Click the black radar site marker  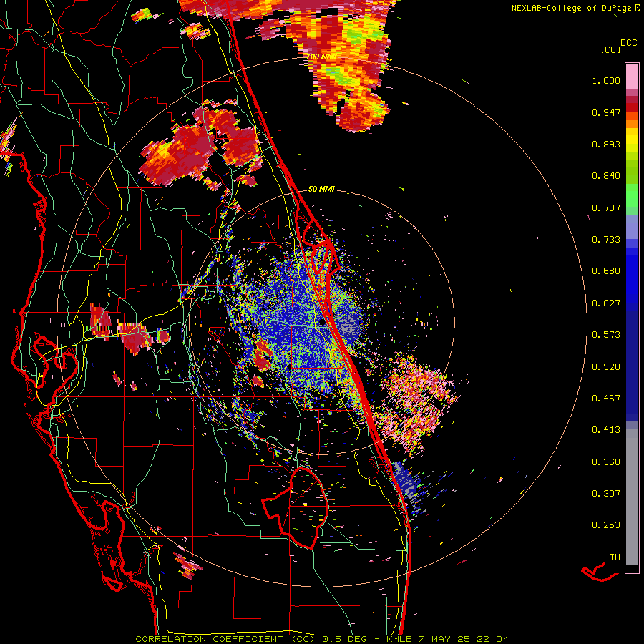coord(322,323)
